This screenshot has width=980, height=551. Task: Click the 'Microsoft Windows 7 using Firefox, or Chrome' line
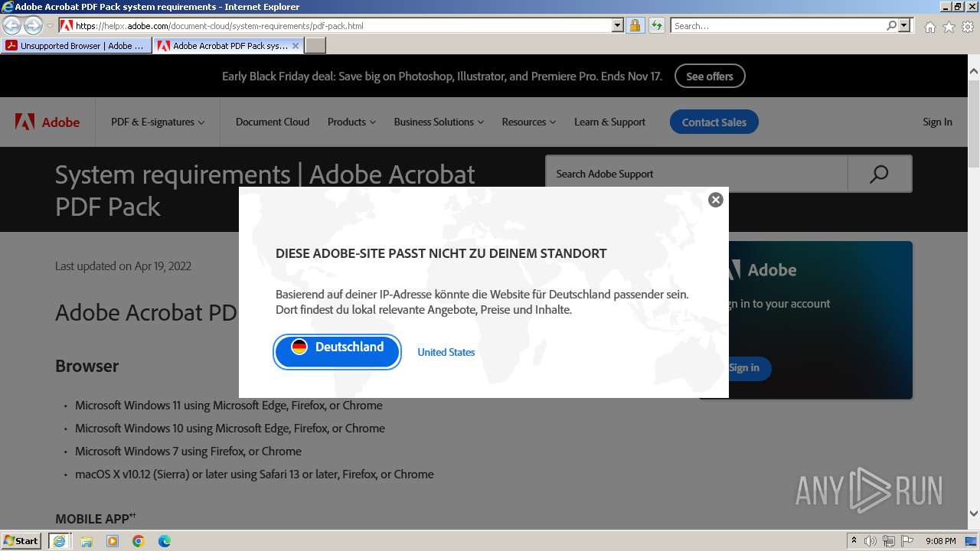click(188, 451)
